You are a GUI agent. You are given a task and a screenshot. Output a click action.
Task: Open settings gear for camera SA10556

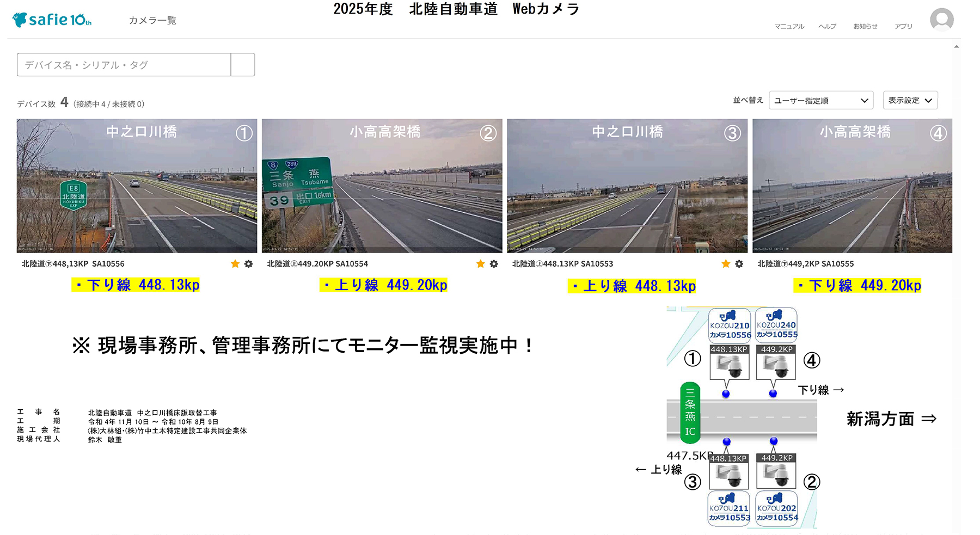[249, 264]
